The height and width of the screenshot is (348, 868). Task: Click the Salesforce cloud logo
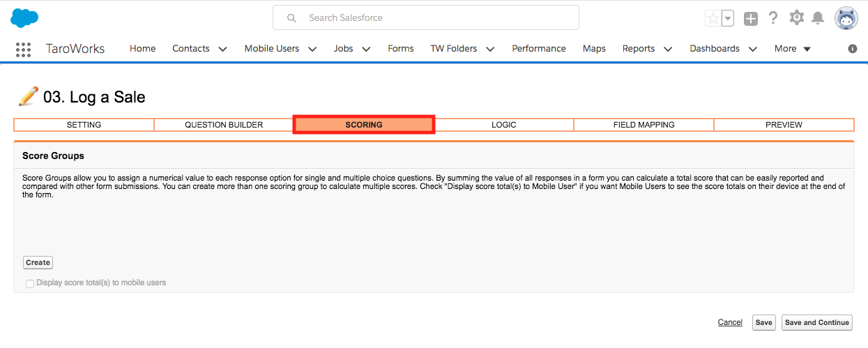[x=24, y=17]
